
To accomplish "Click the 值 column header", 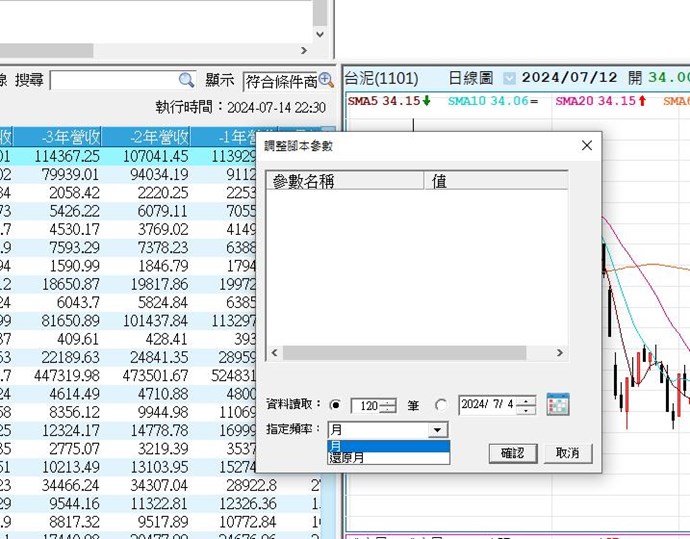I will pyautogui.click(x=495, y=181).
